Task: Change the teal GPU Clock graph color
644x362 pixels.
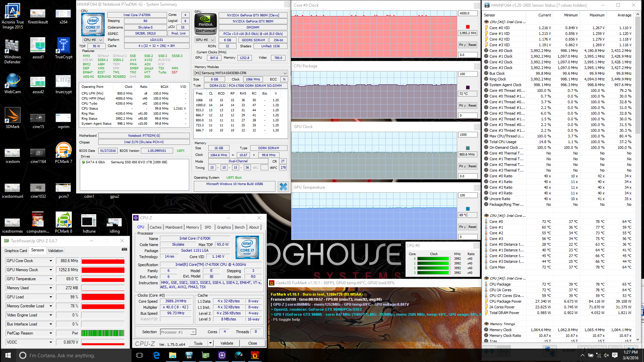Action: [x=468, y=148]
